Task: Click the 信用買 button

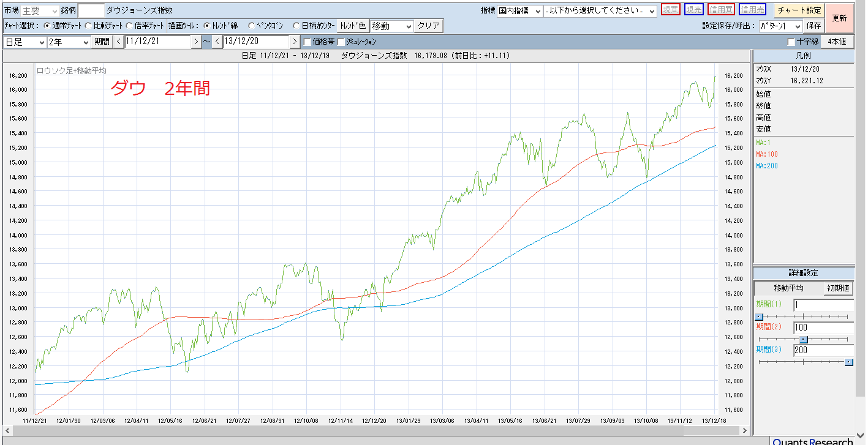Action: [x=721, y=10]
